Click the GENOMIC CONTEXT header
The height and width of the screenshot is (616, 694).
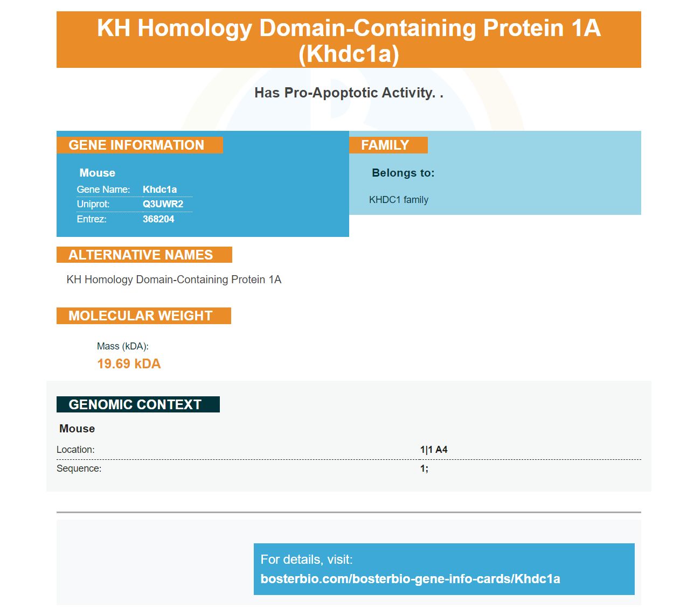138,404
